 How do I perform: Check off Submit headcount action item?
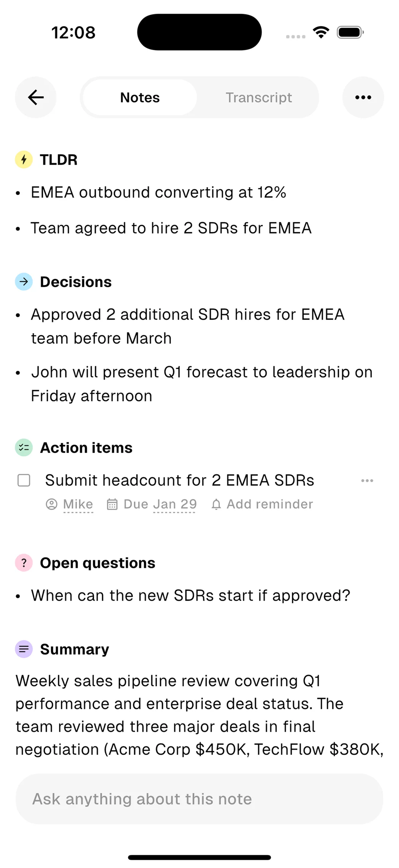(24, 480)
